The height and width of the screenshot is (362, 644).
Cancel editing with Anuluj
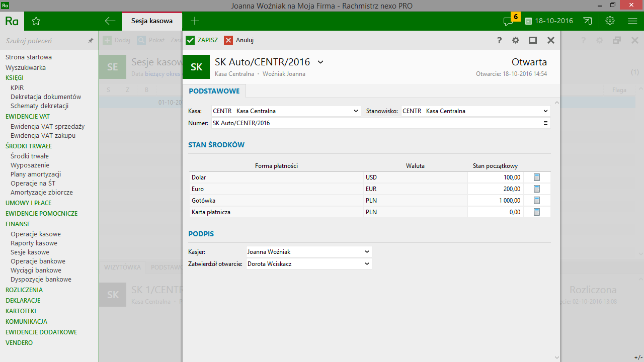[239, 40]
